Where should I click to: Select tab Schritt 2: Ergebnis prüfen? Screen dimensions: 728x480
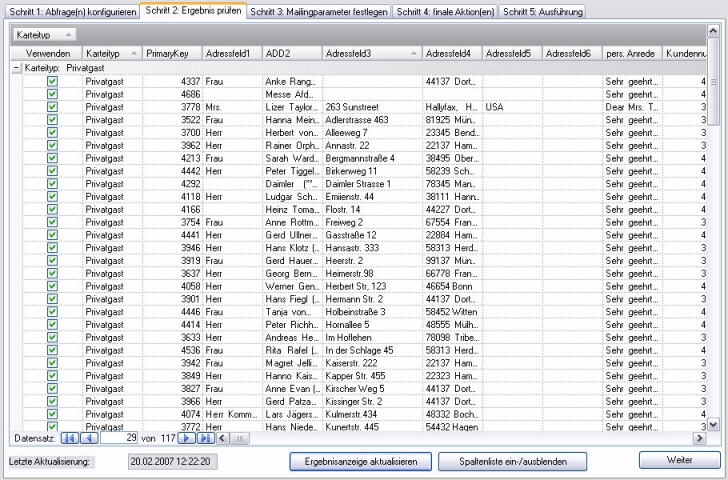[193, 10]
